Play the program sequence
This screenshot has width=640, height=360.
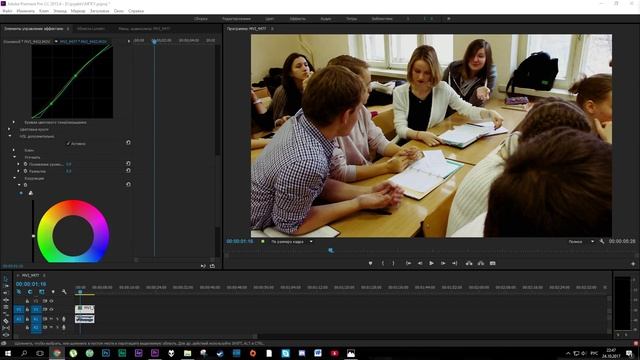[431, 263]
